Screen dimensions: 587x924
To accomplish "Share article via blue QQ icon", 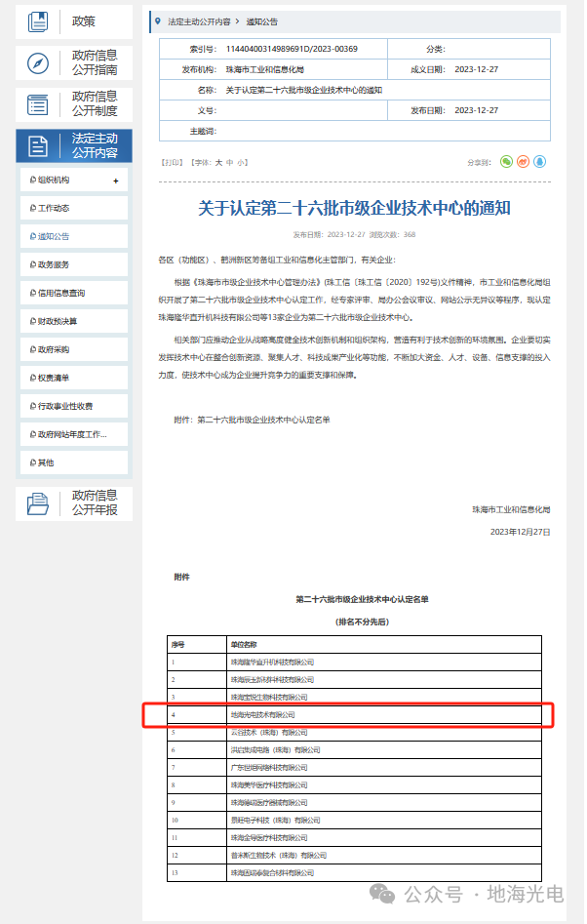I will [x=539, y=161].
